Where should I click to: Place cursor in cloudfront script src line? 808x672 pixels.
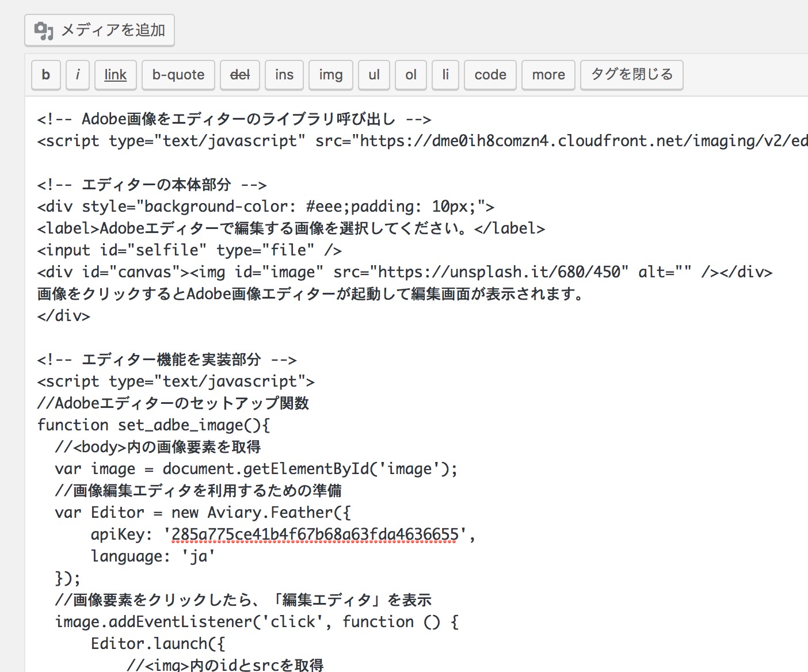point(422,141)
